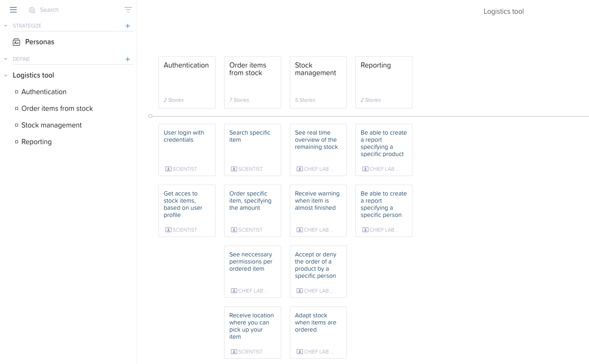
Task: Select Authentication in the sidebar tree
Action: pyautogui.click(x=44, y=92)
